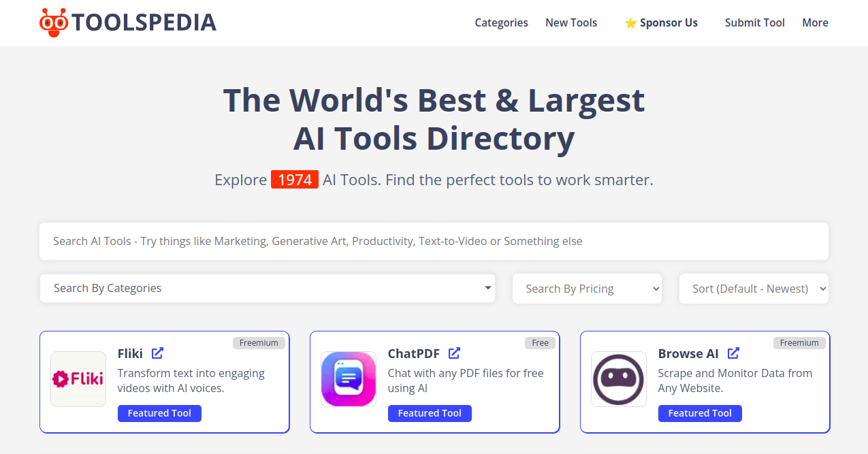Open Search By Categories dropdown
Viewport: 868px width, 454px height.
(x=268, y=289)
